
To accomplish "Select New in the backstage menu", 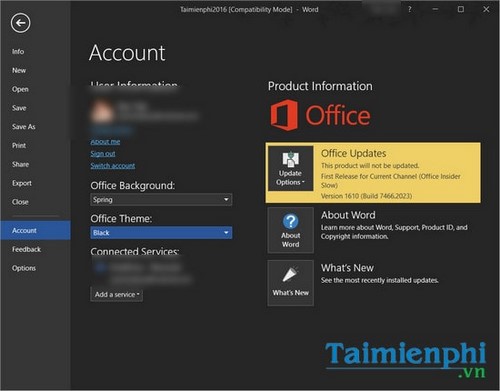I will (19, 70).
